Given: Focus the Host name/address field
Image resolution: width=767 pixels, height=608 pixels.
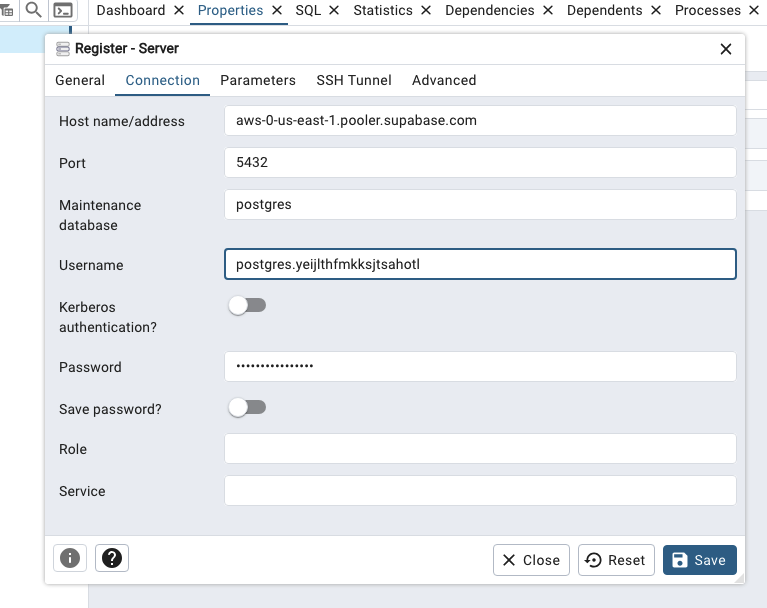Looking at the screenshot, I should coord(480,121).
